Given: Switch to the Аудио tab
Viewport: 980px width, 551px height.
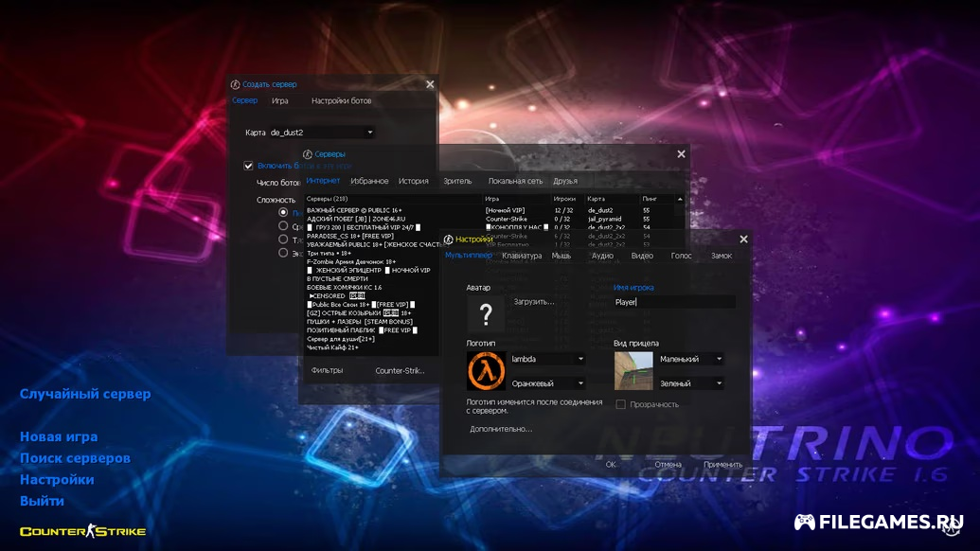Looking at the screenshot, I should 602,256.
